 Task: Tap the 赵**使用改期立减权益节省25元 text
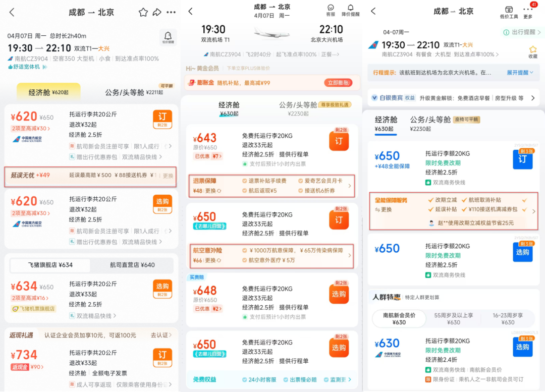[475, 223]
